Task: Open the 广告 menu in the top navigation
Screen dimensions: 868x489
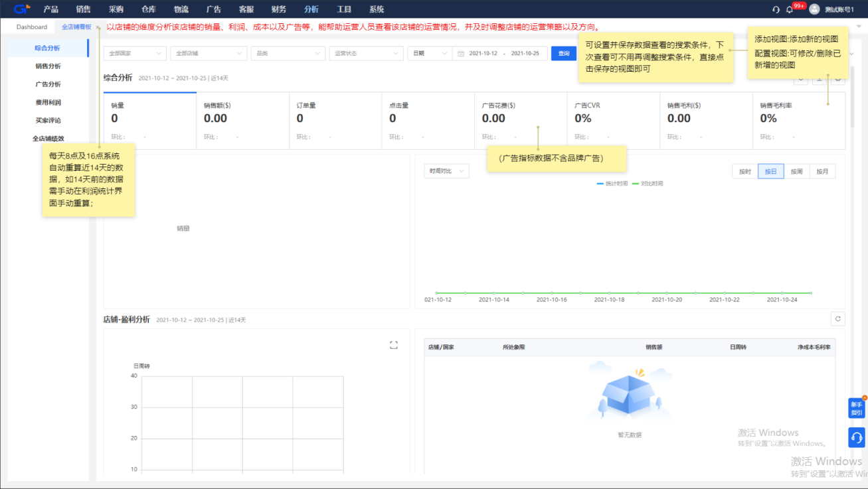Action: point(213,9)
